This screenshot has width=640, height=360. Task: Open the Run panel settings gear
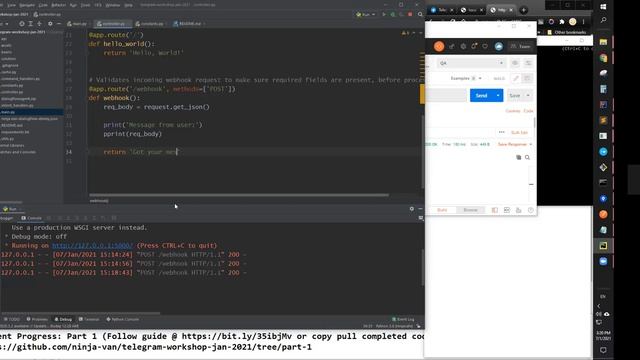pyautogui.click(x=411, y=209)
